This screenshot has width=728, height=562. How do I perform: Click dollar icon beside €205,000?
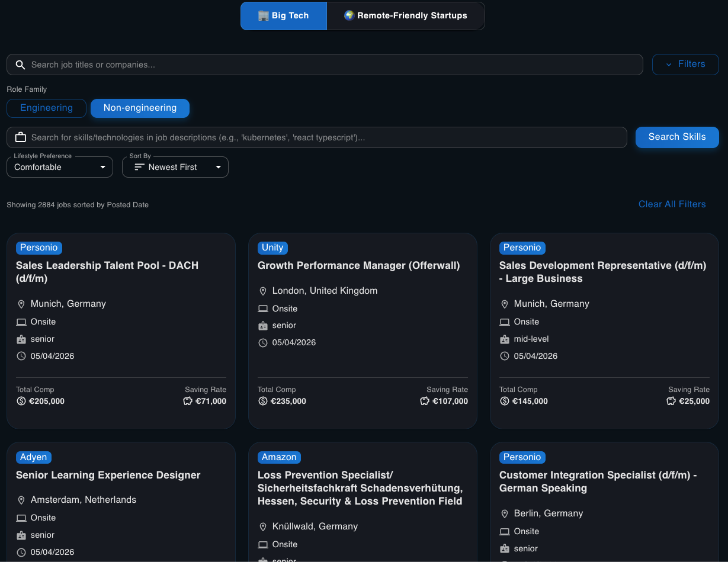21,401
